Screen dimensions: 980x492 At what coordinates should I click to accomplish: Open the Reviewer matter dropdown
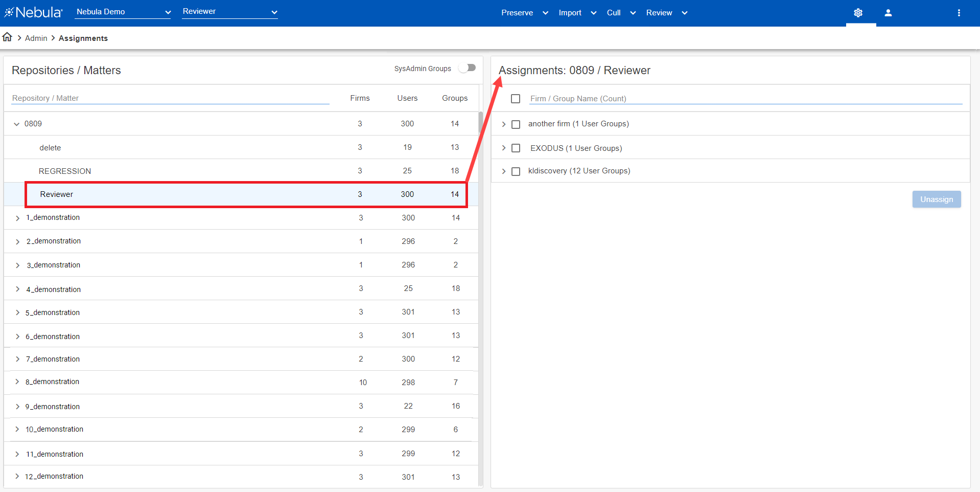point(229,12)
